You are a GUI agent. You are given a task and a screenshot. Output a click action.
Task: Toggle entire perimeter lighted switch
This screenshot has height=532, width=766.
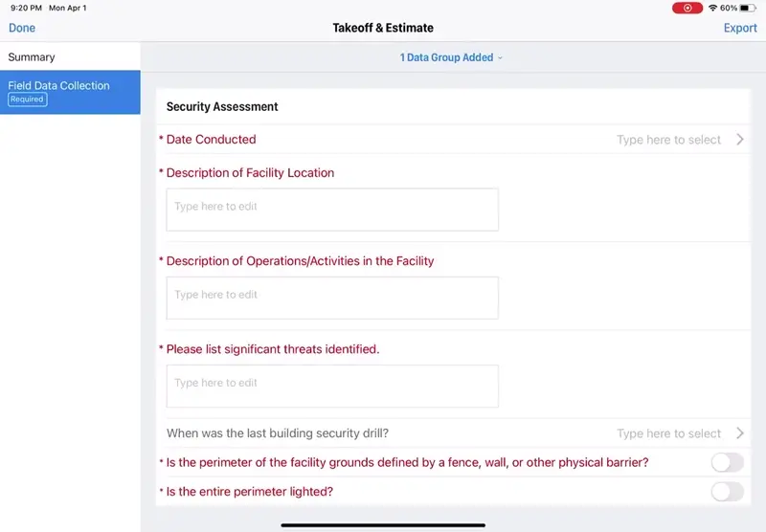point(728,492)
